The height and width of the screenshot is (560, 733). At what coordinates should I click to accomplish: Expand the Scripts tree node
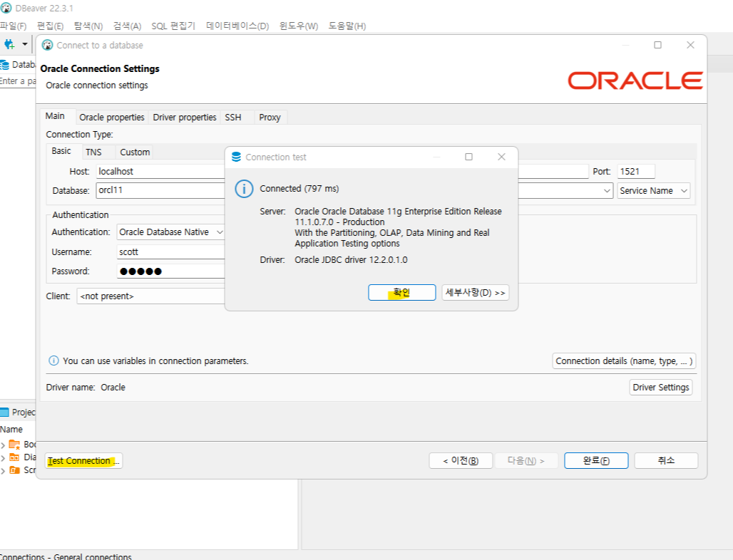(4, 471)
